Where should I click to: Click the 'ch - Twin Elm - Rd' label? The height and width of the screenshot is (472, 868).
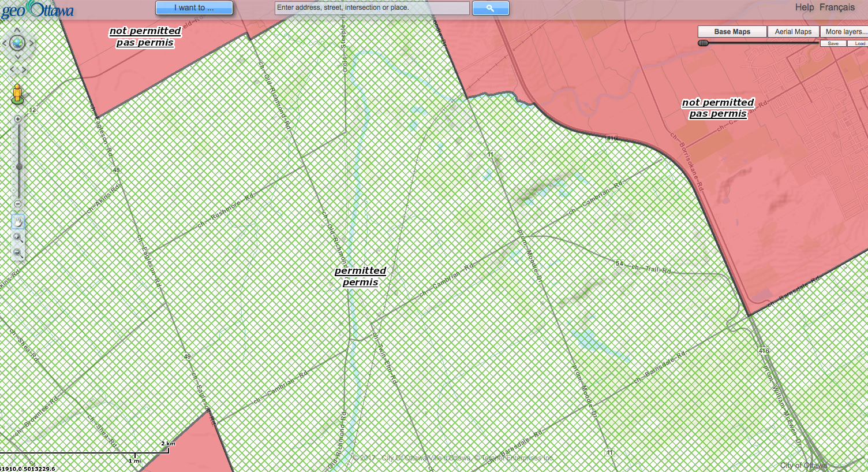coord(384,359)
